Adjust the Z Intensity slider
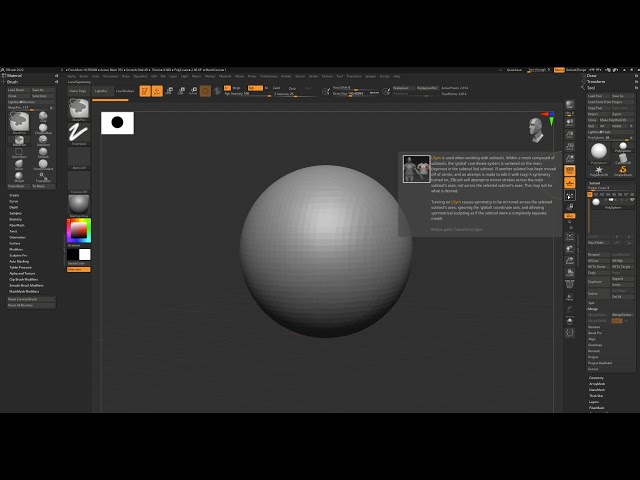This screenshot has height=480, width=640. tap(294, 94)
